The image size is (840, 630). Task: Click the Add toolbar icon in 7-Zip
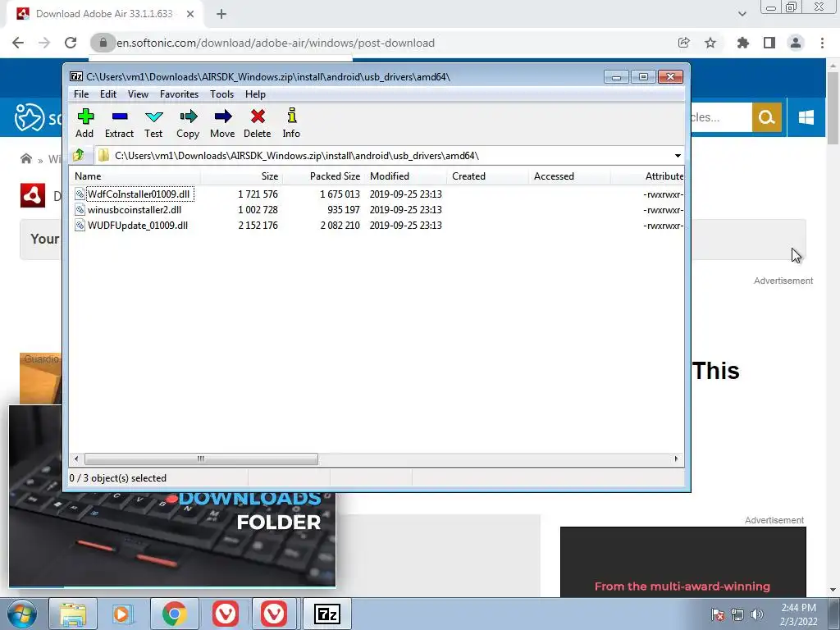click(84, 123)
